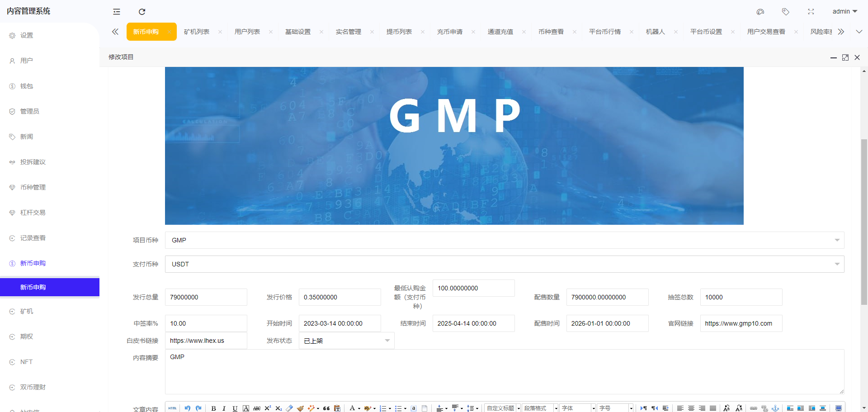Expand the admin account dropdown
The width and height of the screenshot is (868, 412).
coord(844,11)
